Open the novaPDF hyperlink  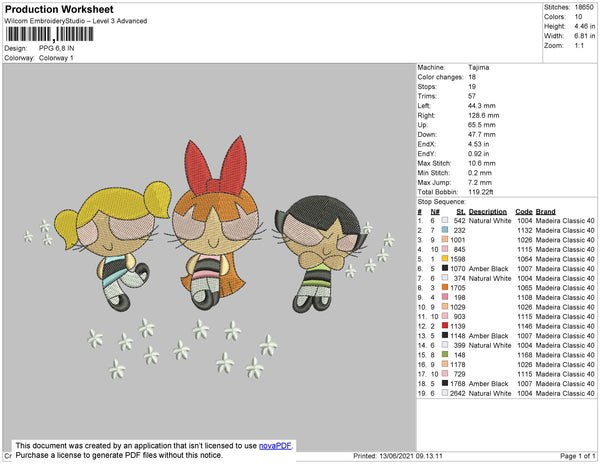click(275, 446)
